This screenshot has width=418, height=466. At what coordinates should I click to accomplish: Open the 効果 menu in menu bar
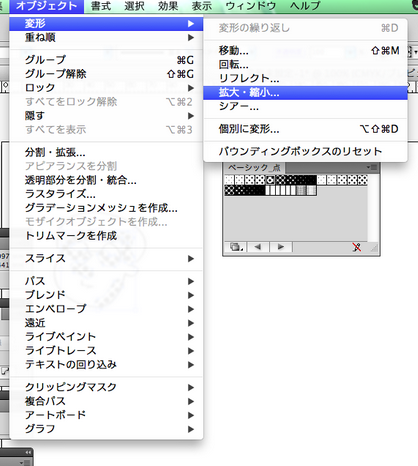(168, 6)
